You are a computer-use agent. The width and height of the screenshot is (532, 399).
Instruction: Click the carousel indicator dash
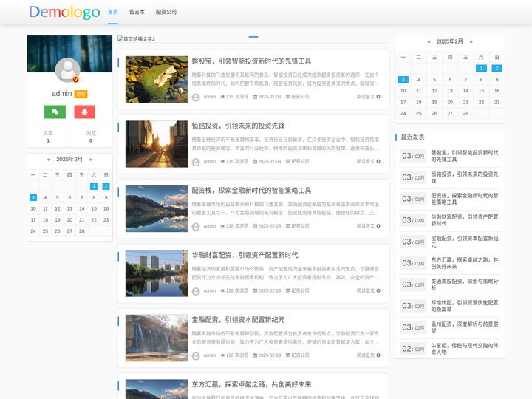(x=253, y=37)
